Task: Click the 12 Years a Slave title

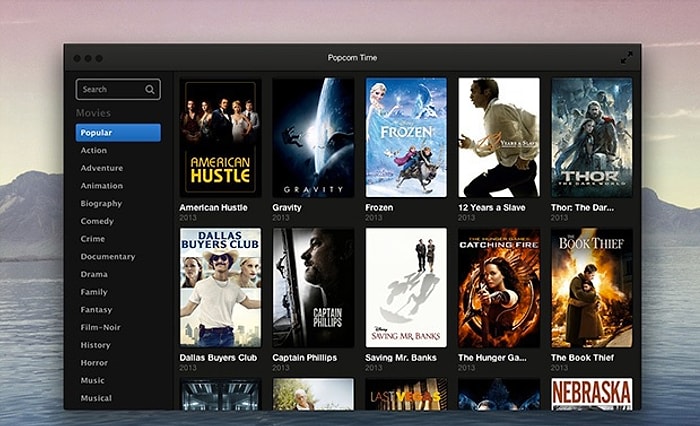Action: pos(492,208)
